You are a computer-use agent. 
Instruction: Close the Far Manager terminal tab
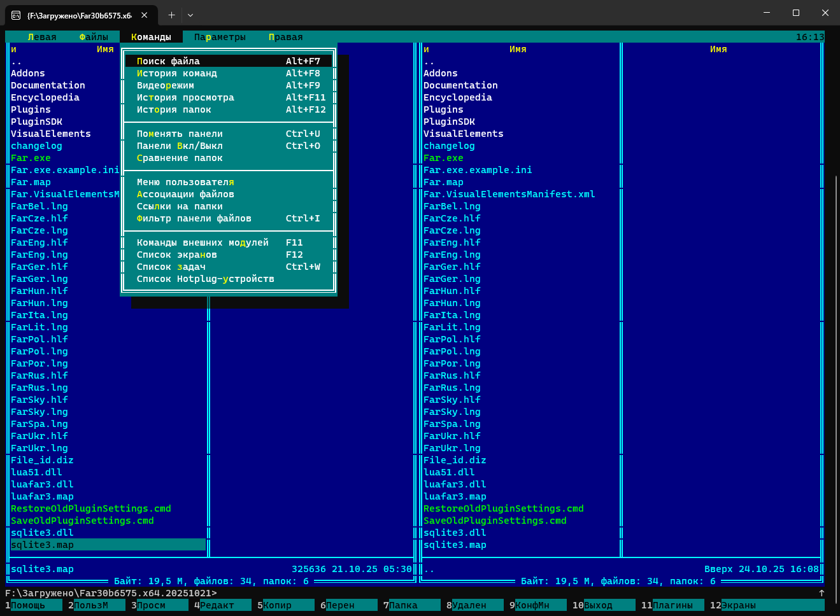point(145,15)
